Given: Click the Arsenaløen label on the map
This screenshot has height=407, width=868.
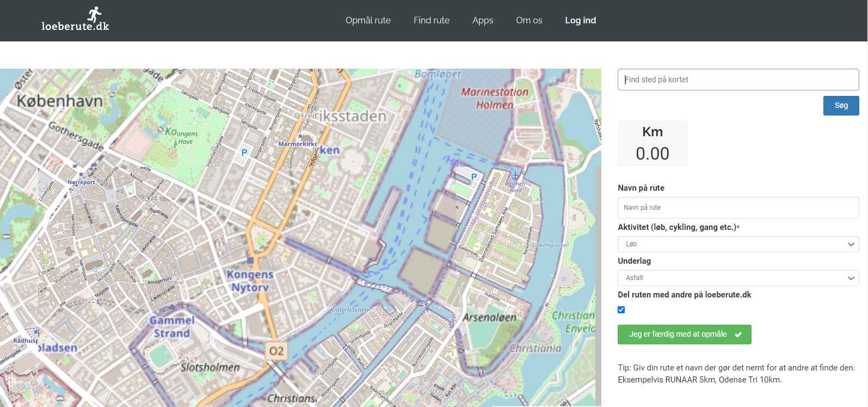Looking at the screenshot, I should coord(490,317).
